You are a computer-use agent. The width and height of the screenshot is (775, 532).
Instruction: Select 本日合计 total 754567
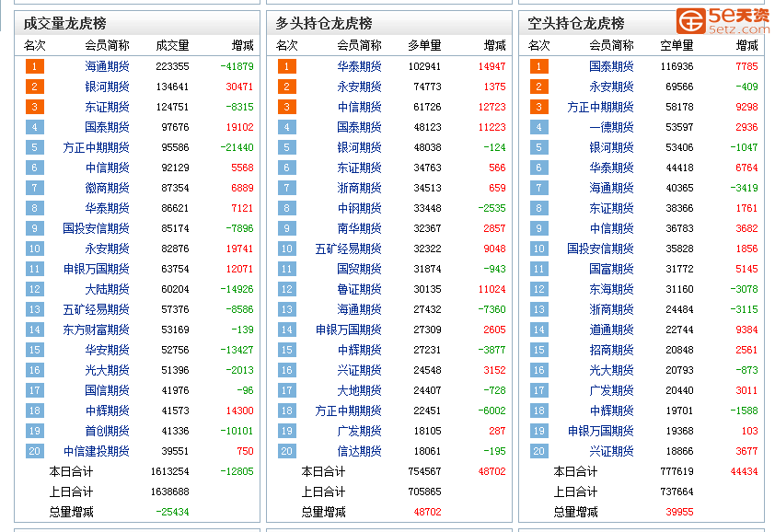coord(424,471)
